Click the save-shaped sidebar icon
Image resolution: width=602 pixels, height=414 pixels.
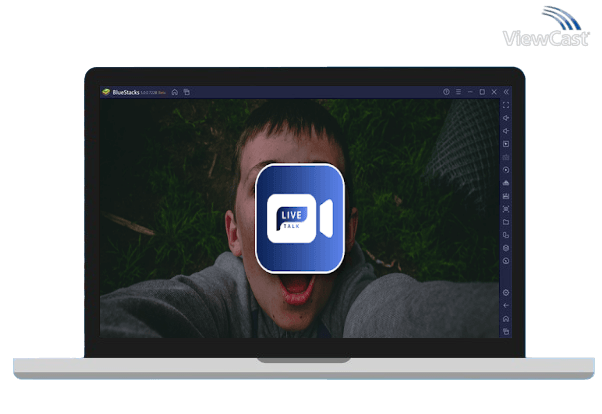coord(506,196)
